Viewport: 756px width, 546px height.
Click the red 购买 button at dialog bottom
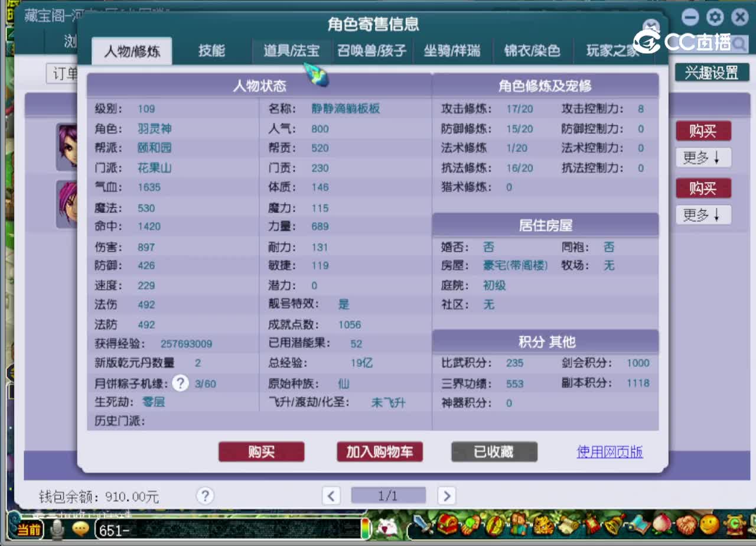point(261,451)
